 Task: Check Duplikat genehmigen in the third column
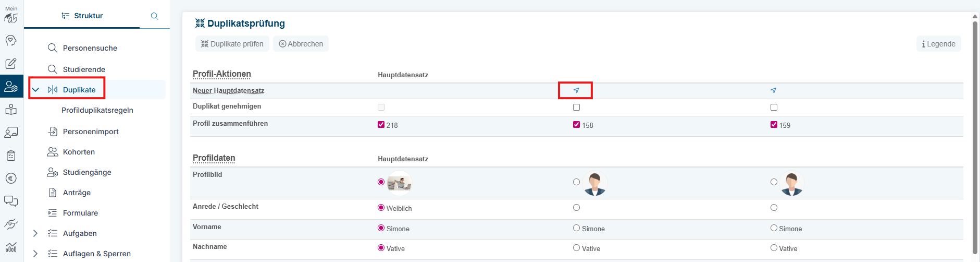pos(774,108)
